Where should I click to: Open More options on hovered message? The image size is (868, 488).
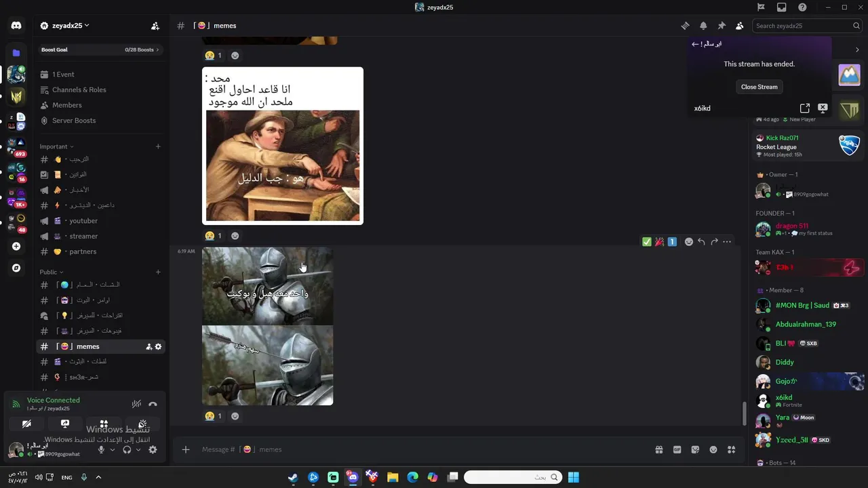point(727,242)
